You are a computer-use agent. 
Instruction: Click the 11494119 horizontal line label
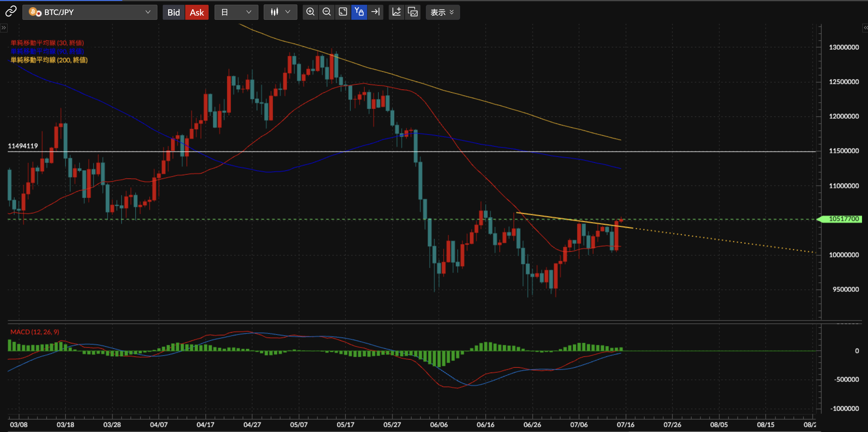pyautogui.click(x=23, y=146)
